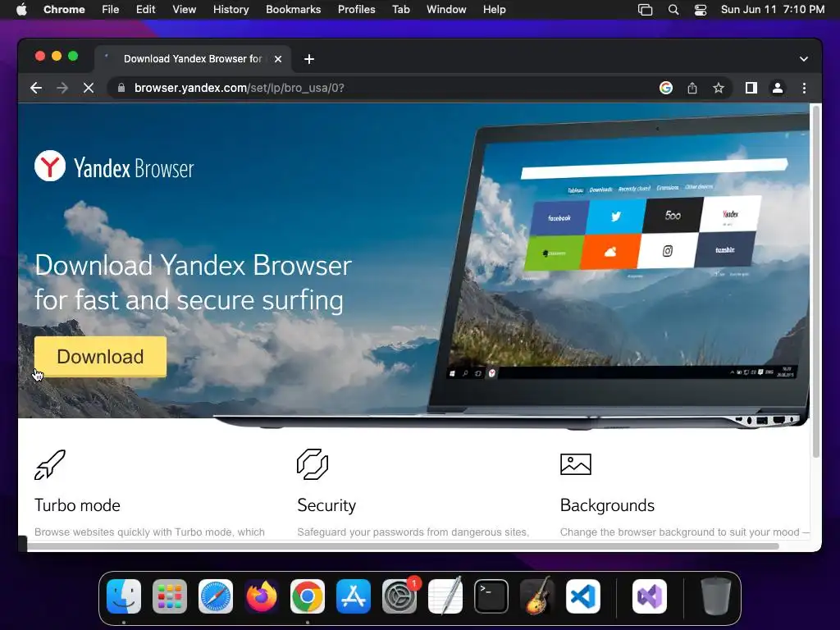
Task: Click the Stage Manager menu bar icon
Action: (x=646, y=10)
